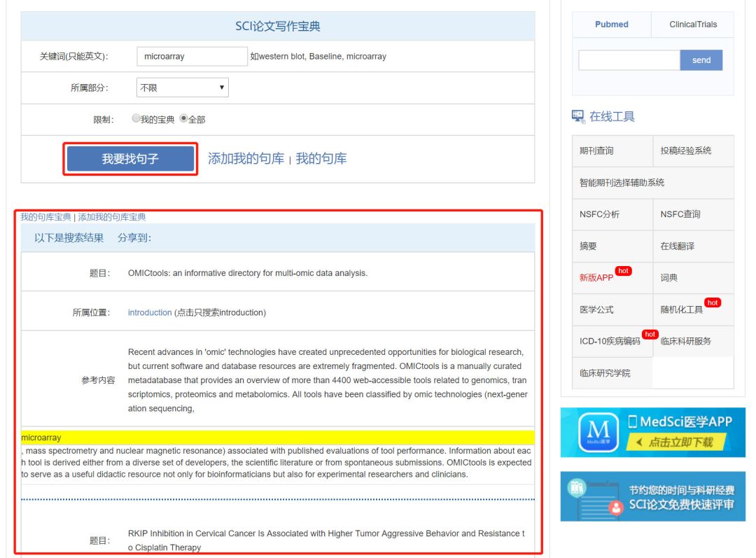Open the 在线翻译 tool
Screen dimensions: 756x558
678,246
